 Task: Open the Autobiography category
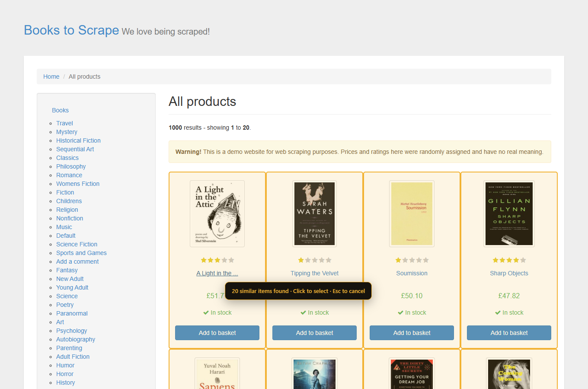coord(76,339)
